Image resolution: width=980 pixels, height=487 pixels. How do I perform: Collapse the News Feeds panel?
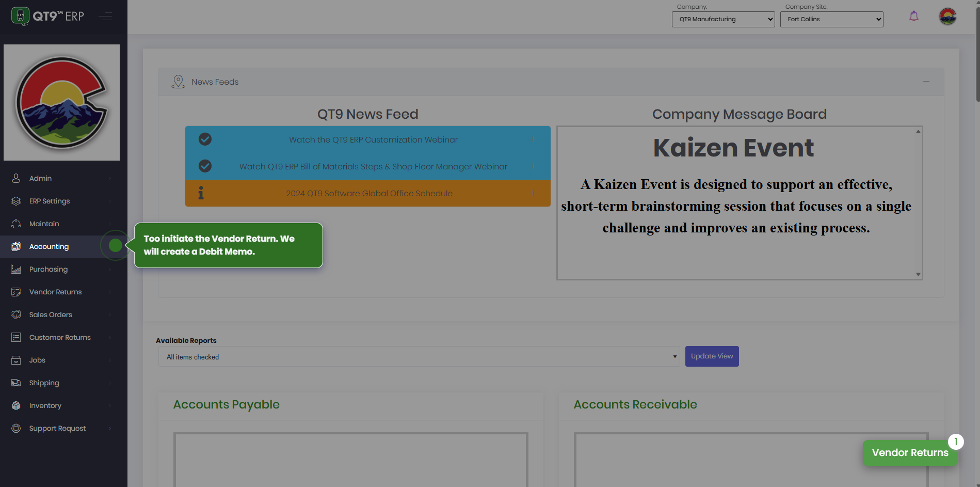point(926,82)
